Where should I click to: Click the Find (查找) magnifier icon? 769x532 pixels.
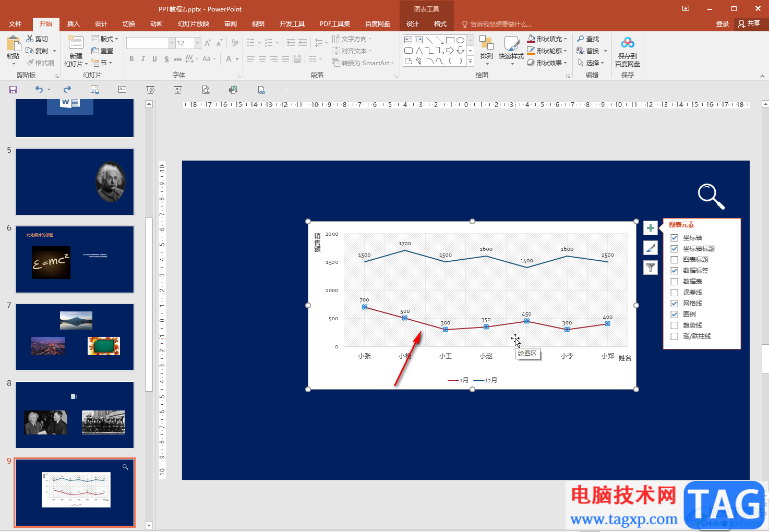coord(581,39)
